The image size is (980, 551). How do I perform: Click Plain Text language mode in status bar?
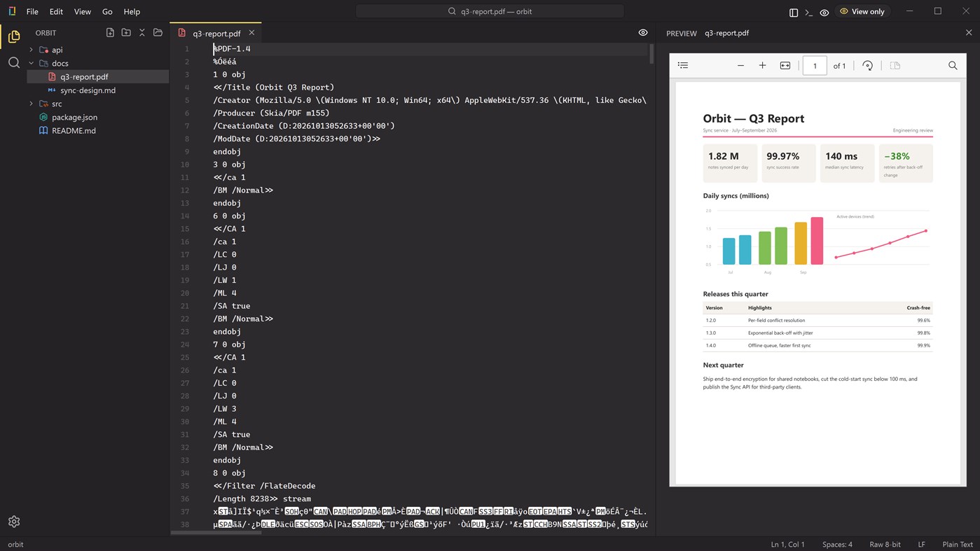958,544
